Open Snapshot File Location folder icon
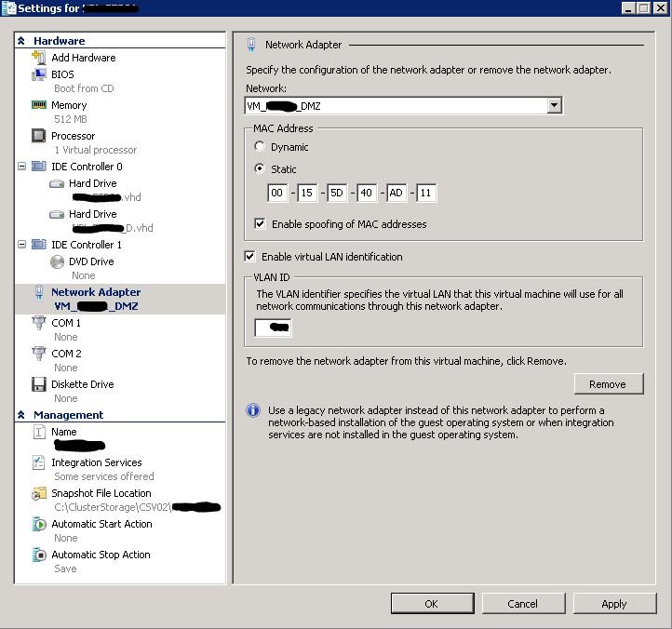 [x=39, y=494]
